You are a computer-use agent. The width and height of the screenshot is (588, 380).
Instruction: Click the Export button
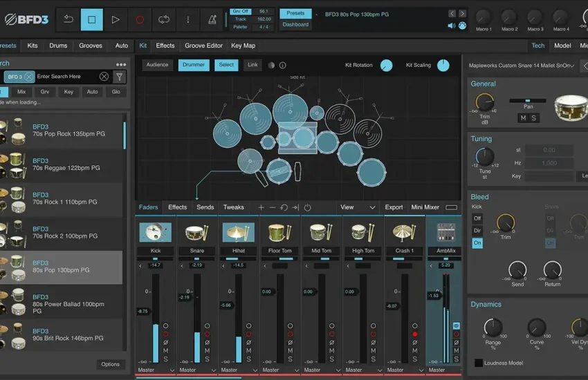pos(394,207)
